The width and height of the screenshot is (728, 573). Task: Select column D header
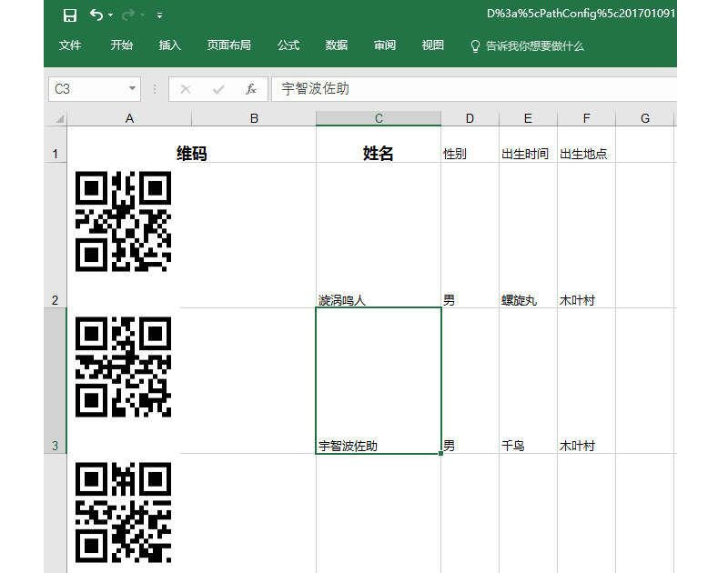(x=470, y=118)
